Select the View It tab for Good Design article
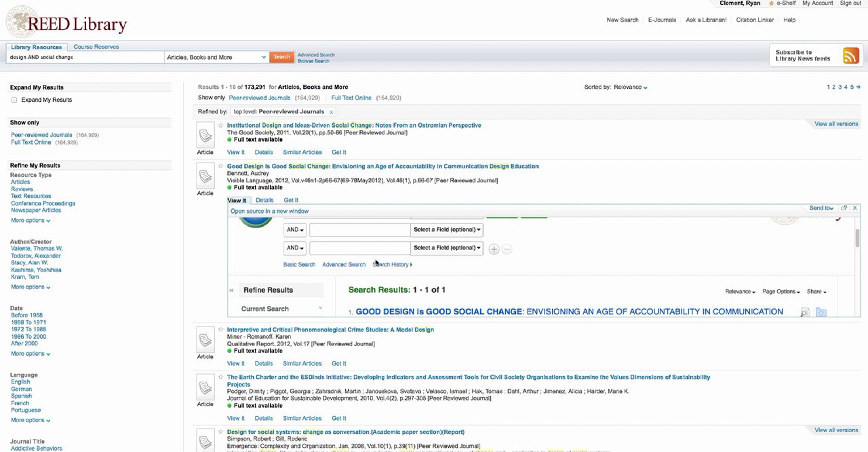Viewport: 868px width, 452px height. tap(237, 201)
